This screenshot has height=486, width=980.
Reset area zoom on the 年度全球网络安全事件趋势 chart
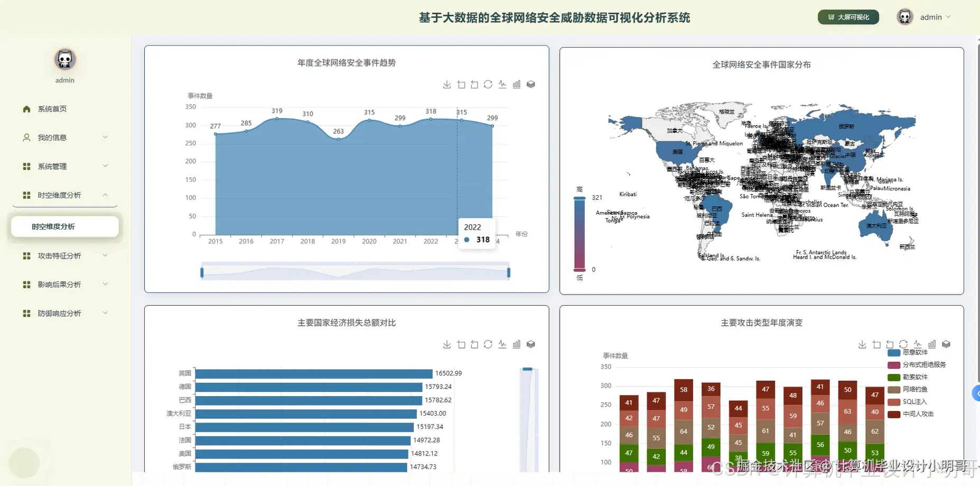[x=474, y=85]
